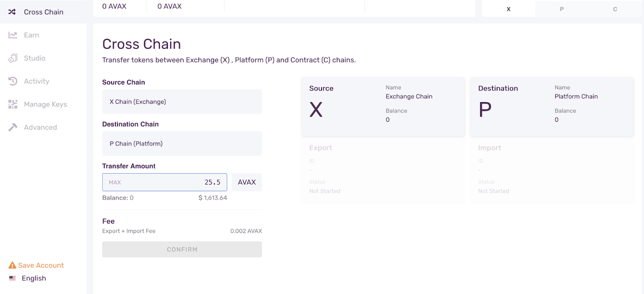Screen dimensions: 644x294
Task: Open the Earn menu item
Action: point(31,35)
